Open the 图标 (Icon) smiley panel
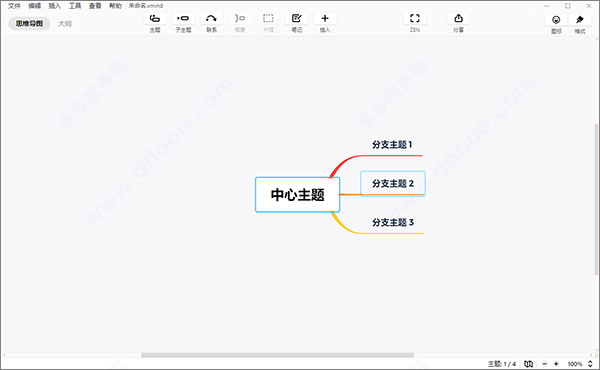 coord(556,20)
